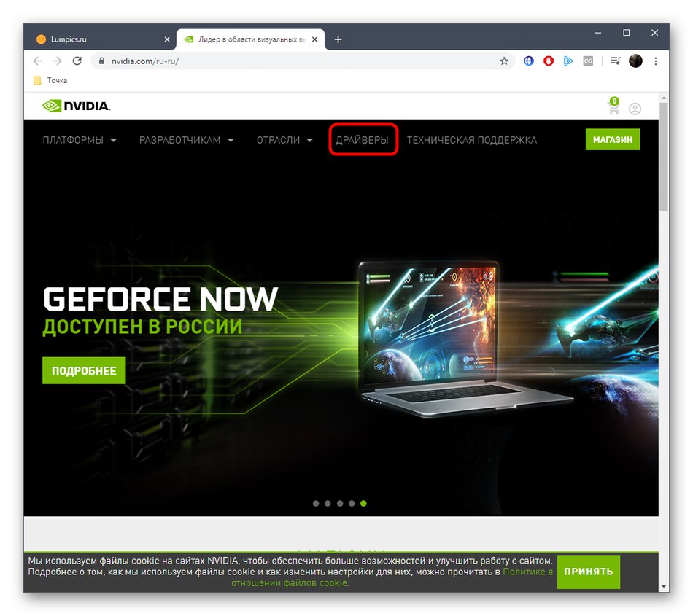The height and width of the screenshot is (616, 693).
Task: Select the third carousel dot
Action: click(339, 504)
